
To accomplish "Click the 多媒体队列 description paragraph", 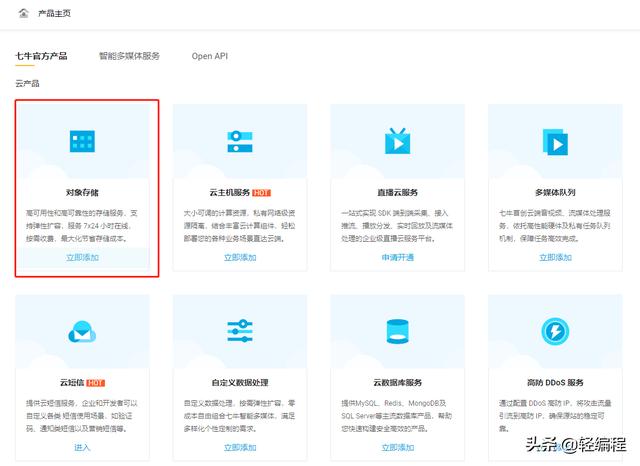I will coord(555,225).
